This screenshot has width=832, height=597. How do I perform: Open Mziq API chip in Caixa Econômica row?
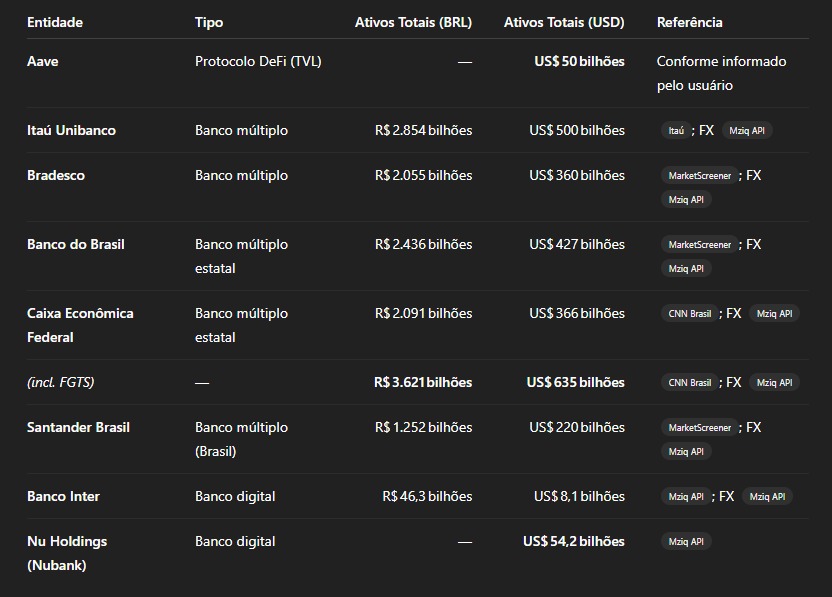[x=774, y=314]
